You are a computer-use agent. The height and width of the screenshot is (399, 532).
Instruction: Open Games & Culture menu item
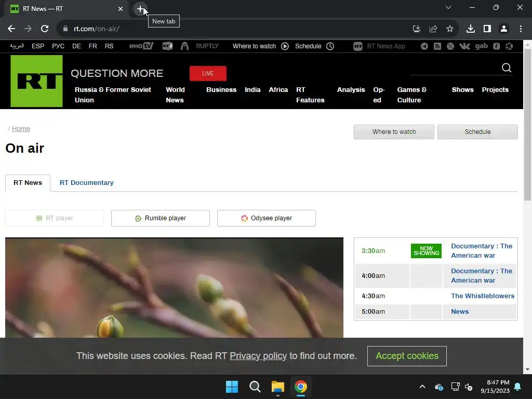click(x=412, y=95)
